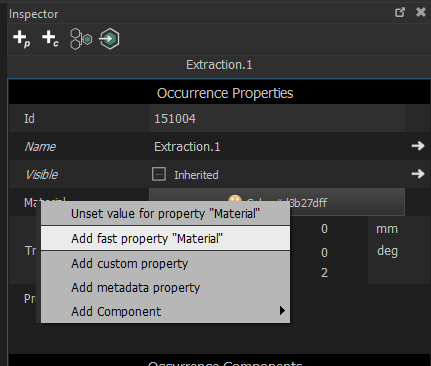431x366 pixels.
Task: Click the arrow icon beside Name row
Action: (x=418, y=146)
